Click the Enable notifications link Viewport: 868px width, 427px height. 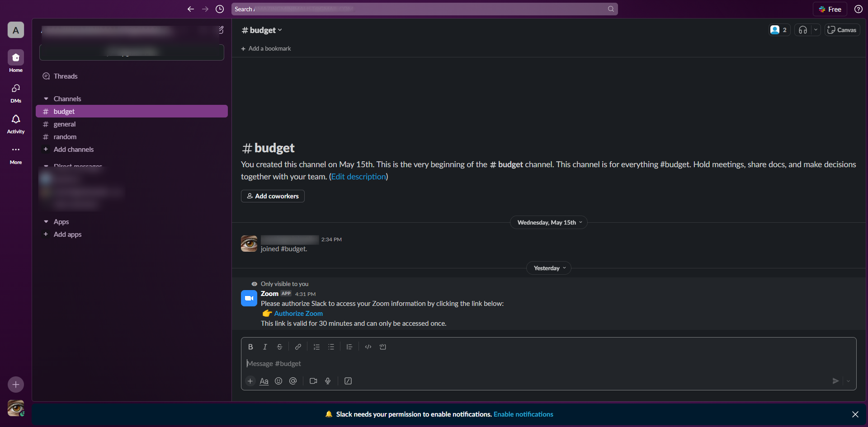point(523,414)
